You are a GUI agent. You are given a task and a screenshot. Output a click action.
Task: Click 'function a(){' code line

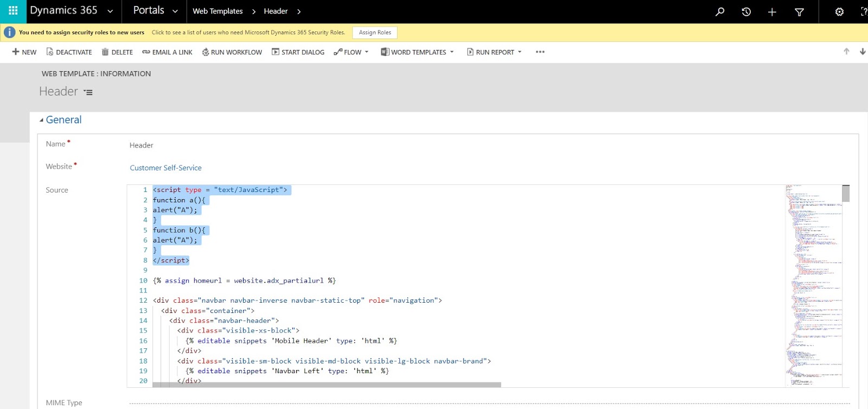click(x=179, y=200)
